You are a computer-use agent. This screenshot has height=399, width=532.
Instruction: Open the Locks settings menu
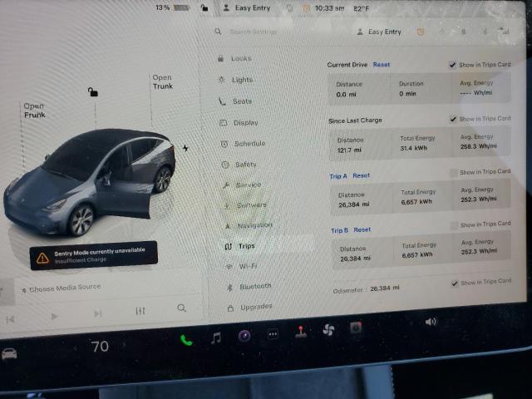234,58
